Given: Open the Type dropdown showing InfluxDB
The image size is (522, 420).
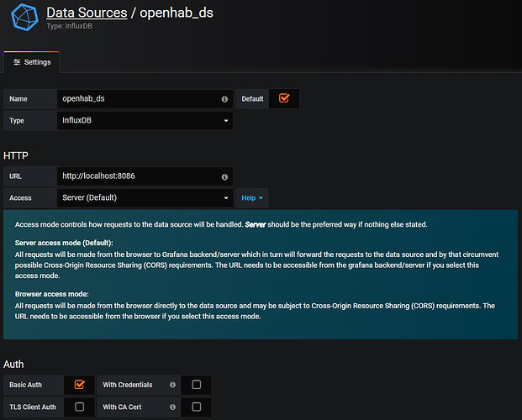Looking at the screenshot, I should 145,121.
